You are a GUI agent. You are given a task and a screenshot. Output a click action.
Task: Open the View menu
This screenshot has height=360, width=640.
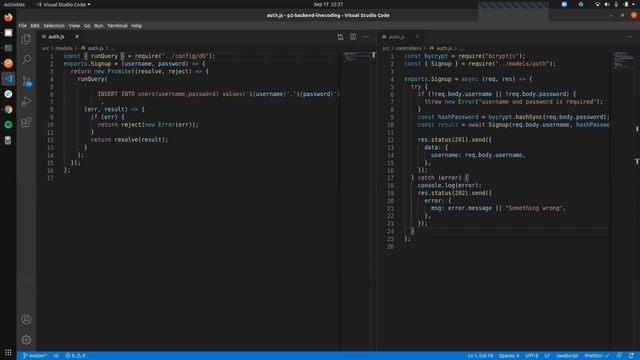tap(74, 26)
